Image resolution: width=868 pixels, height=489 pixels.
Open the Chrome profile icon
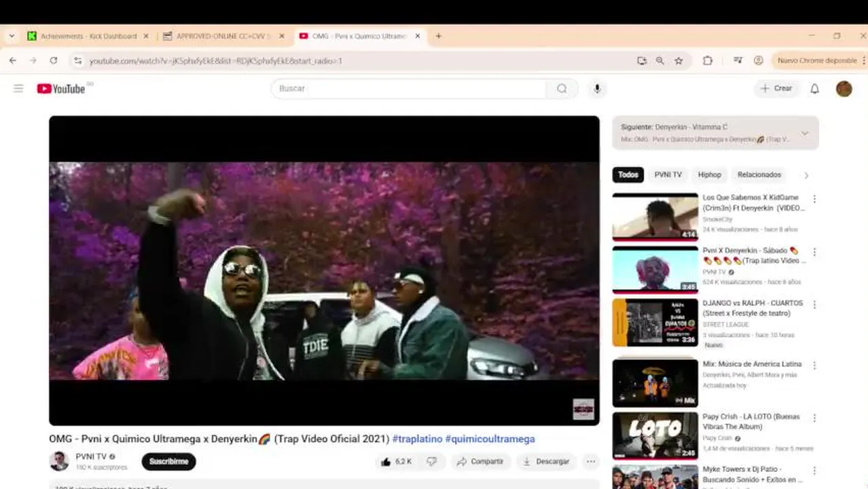759,60
